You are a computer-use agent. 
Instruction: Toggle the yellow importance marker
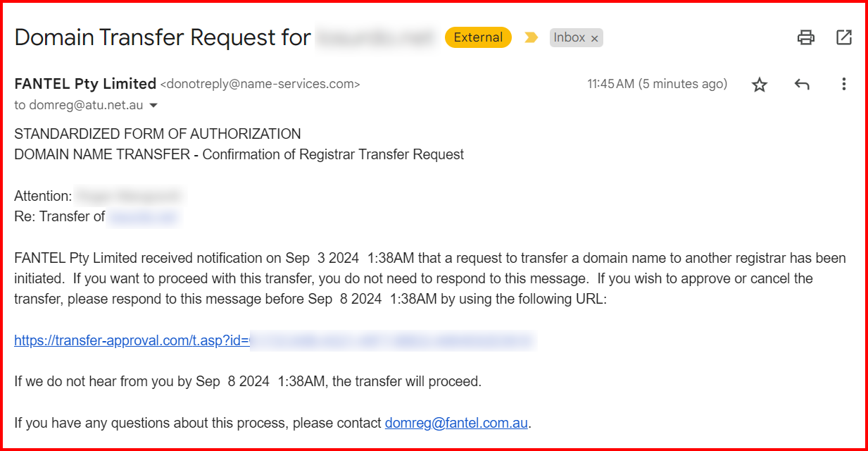coord(531,37)
